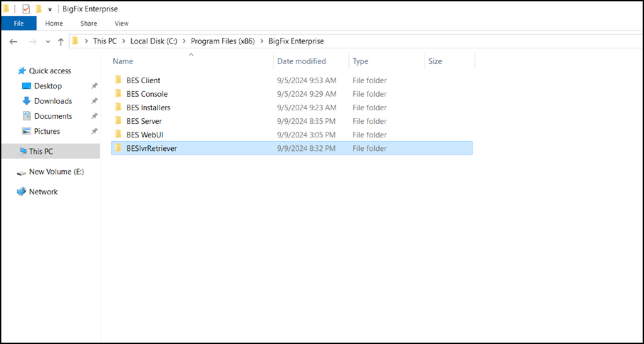This screenshot has height=344, width=644.
Task: Expand the chevron before This PC breadcrumb
Action: click(x=87, y=41)
